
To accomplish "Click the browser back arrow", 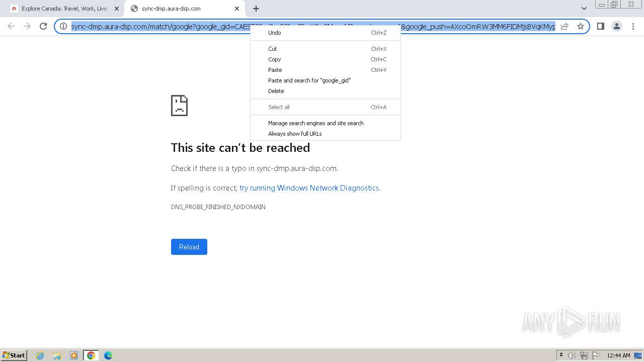I will (11, 26).
